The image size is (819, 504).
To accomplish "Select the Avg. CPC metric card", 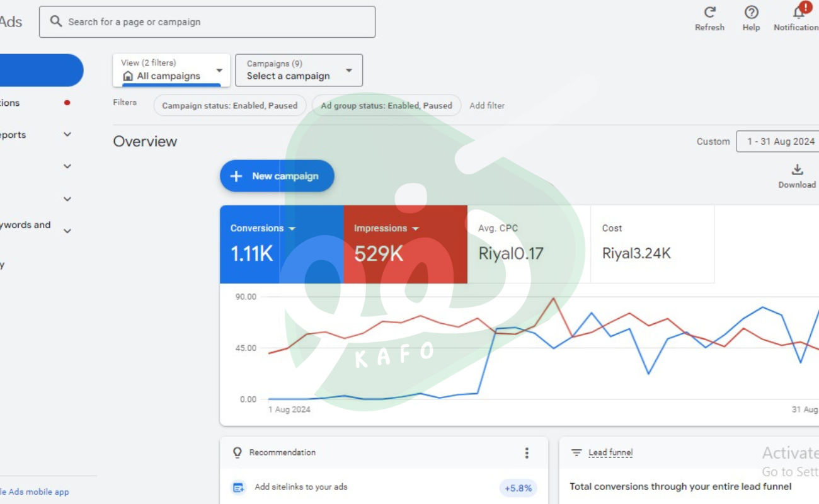I will point(529,244).
